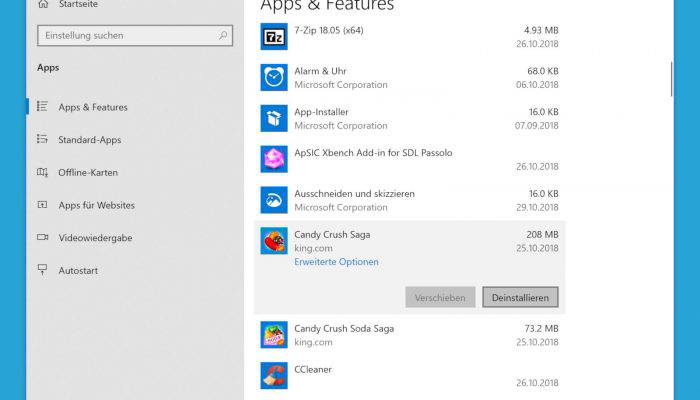Viewport: 700px width, 400px height.
Task: Click the date 29.10.2018
Action: pos(537,208)
